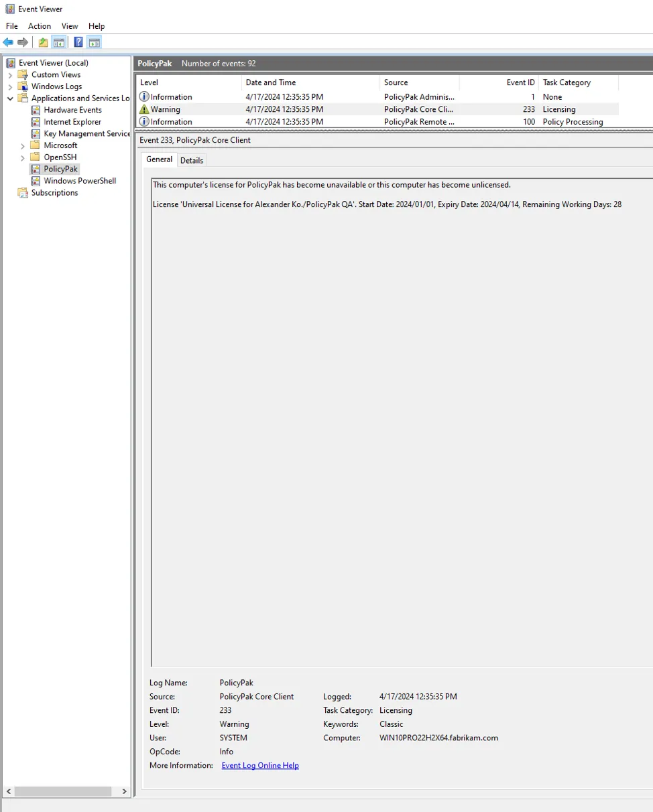Click the Subscriptions icon in tree
653x812 pixels.
click(23, 193)
